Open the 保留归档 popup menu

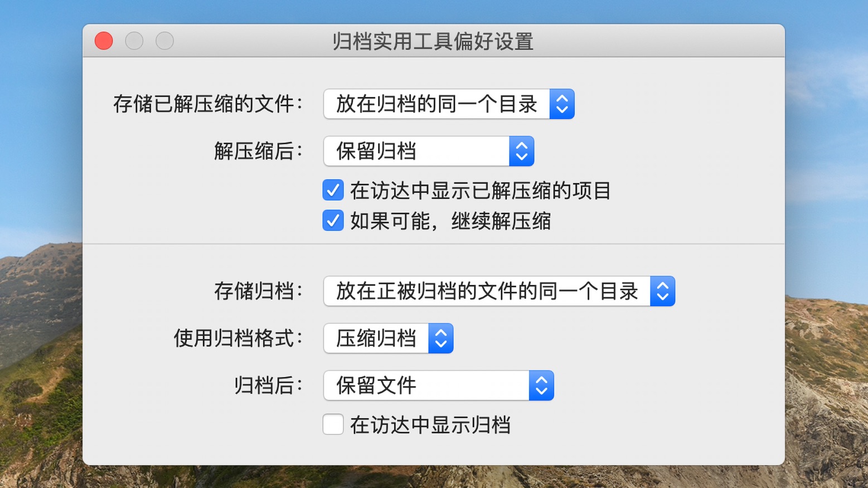[429, 151]
